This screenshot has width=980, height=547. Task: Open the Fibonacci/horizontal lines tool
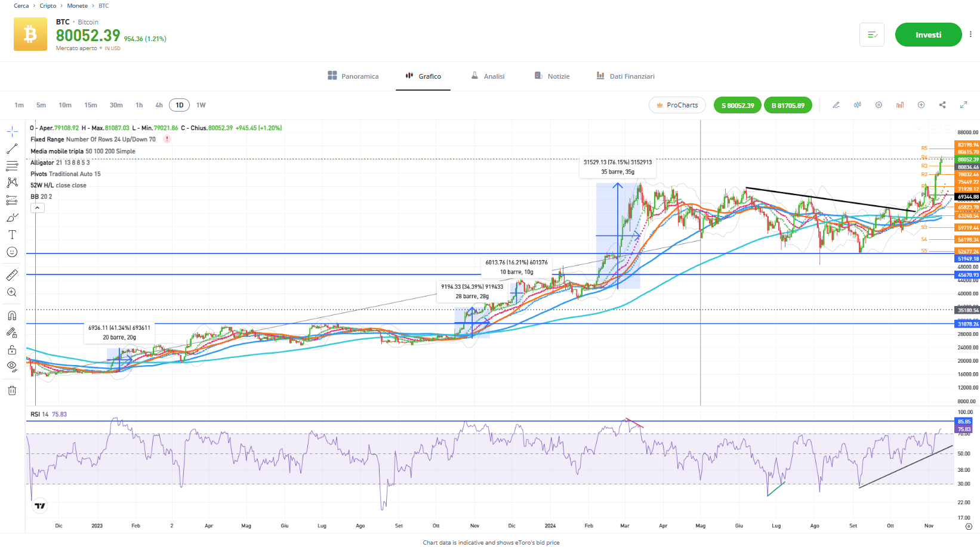(x=12, y=166)
